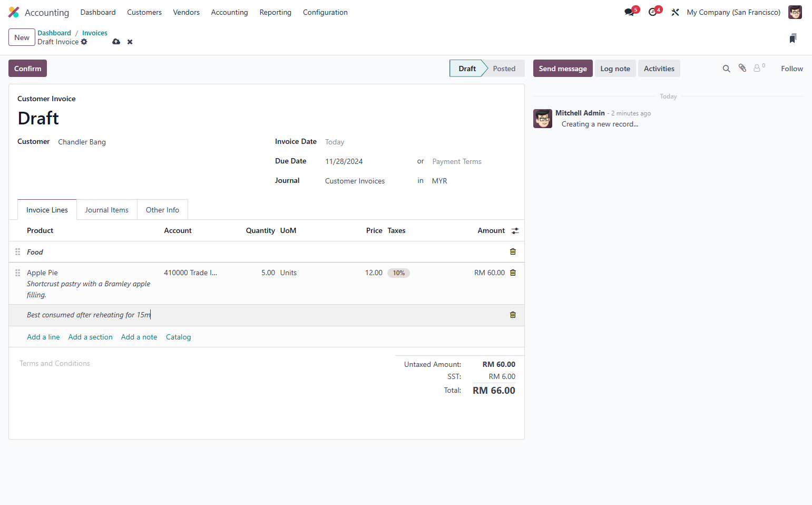The image size is (812, 505).
Task: Grab the drag handle of Food section
Action: click(17, 252)
